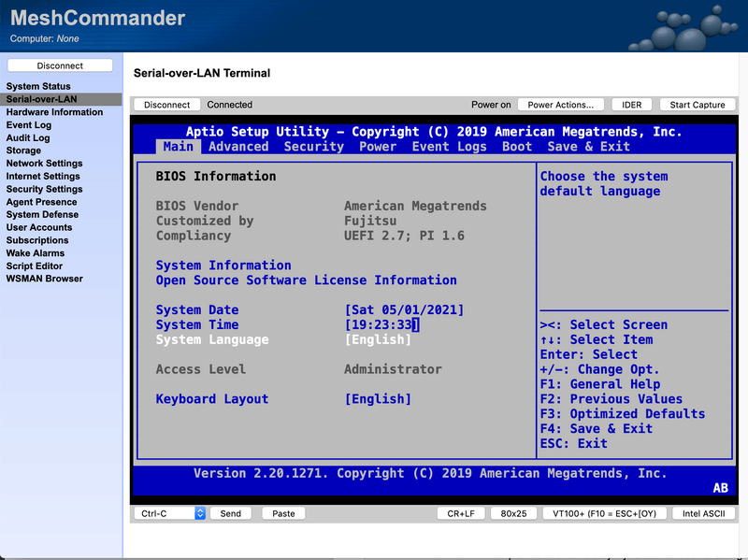This screenshot has width=748, height=560.
Task: Click the IDER button
Action: pyautogui.click(x=632, y=105)
